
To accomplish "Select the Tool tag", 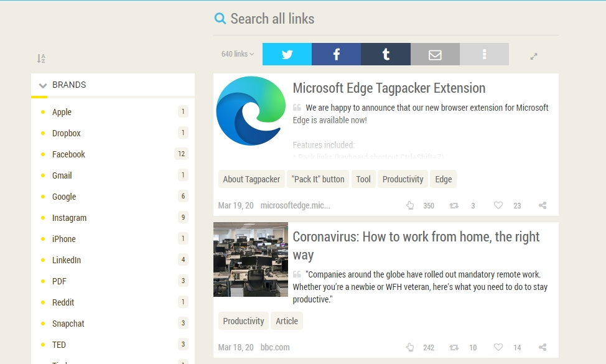I will pyautogui.click(x=363, y=179).
